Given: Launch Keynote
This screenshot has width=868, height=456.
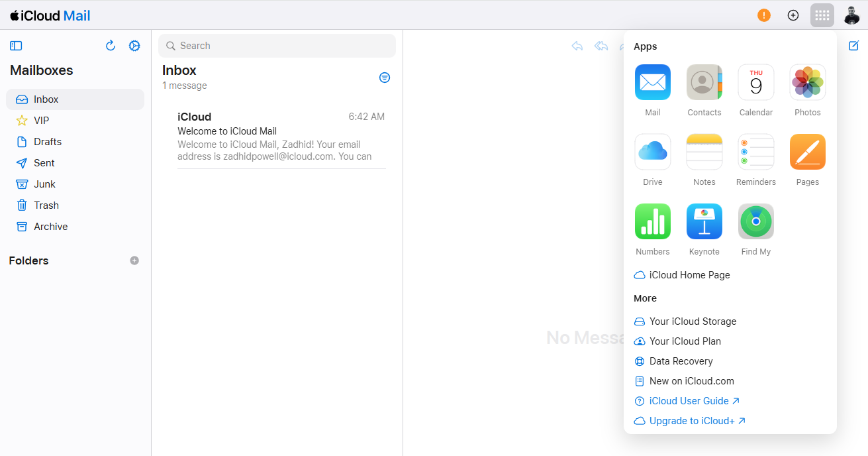Looking at the screenshot, I should pyautogui.click(x=704, y=221).
